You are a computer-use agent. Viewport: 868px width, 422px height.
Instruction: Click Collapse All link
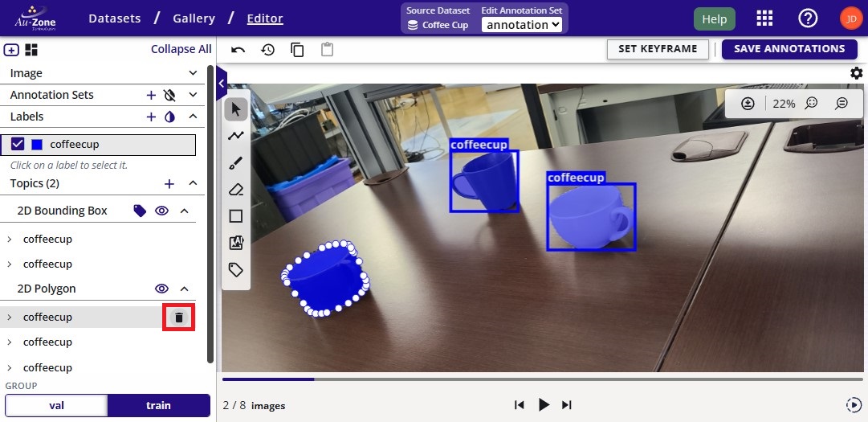tap(181, 49)
